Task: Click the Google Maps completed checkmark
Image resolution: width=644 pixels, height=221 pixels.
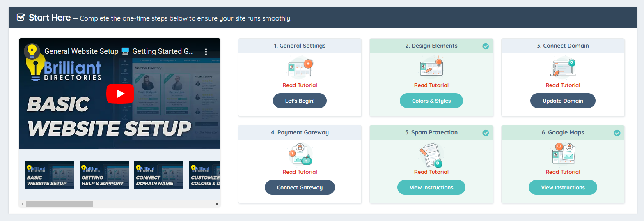Action: [x=617, y=133]
